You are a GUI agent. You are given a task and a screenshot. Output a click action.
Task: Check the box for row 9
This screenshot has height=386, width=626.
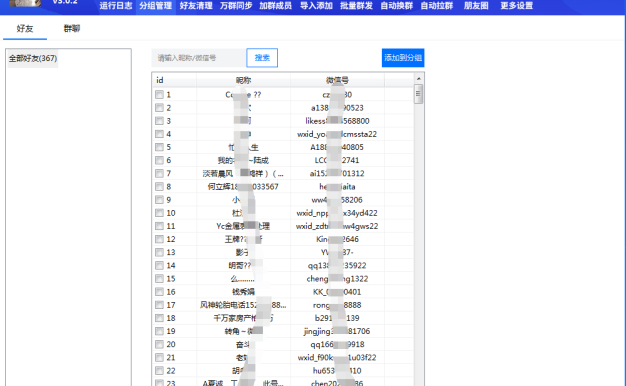(x=159, y=200)
